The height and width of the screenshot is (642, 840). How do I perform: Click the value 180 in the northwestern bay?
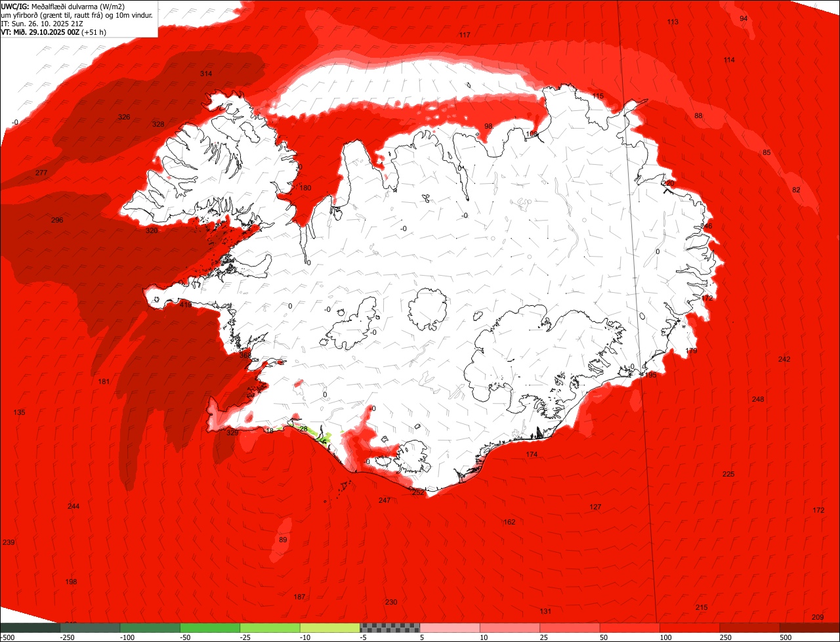click(305, 188)
